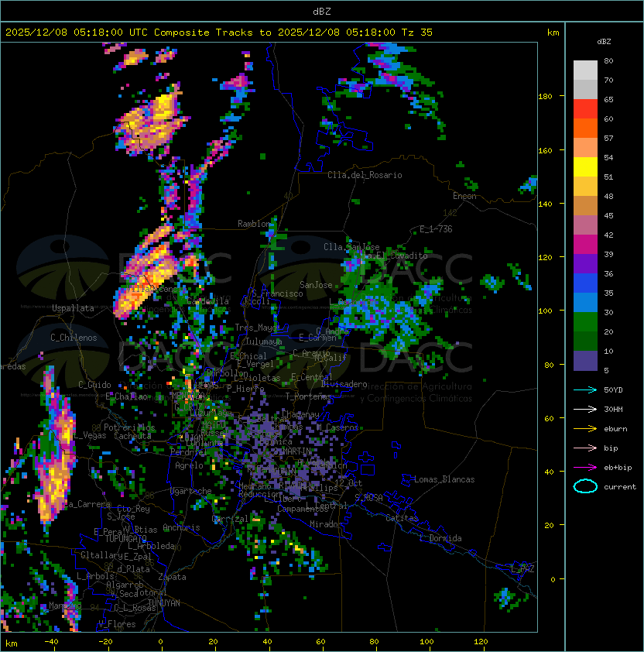Click the cyan 'current' ellipse in legend
This screenshot has width=644, height=652.
point(585,486)
